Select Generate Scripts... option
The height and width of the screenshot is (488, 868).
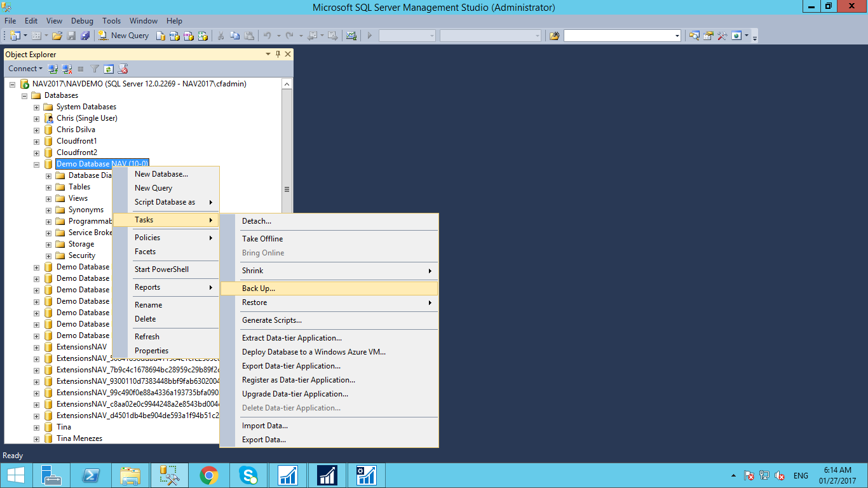coord(329,320)
